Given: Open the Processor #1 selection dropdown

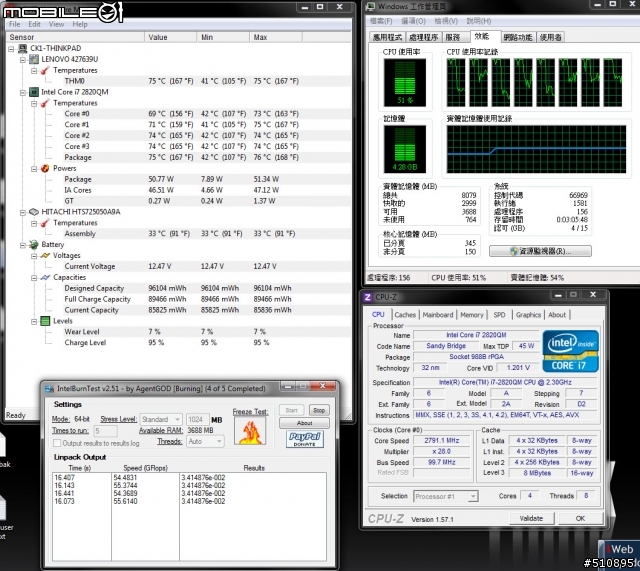Looking at the screenshot, I should pyautogui.click(x=446, y=496).
